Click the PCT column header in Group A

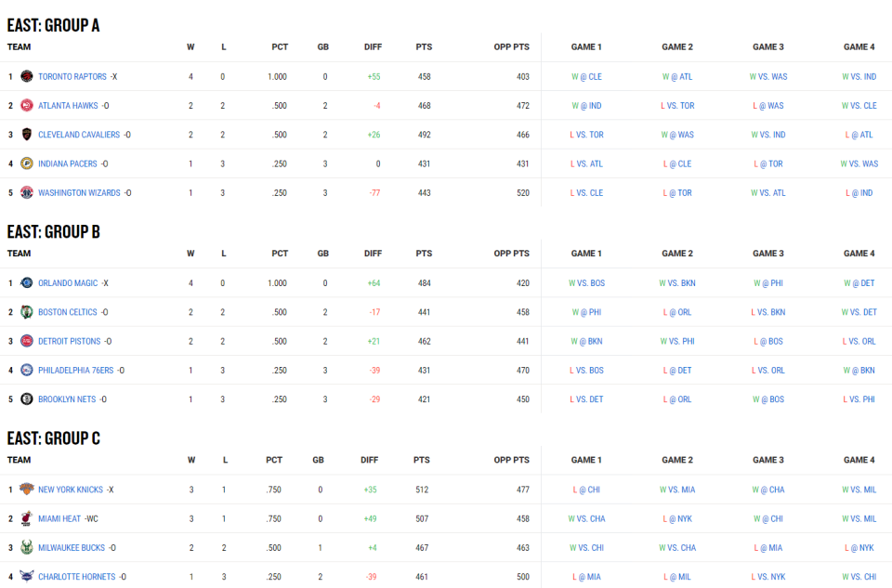tap(279, 47)
